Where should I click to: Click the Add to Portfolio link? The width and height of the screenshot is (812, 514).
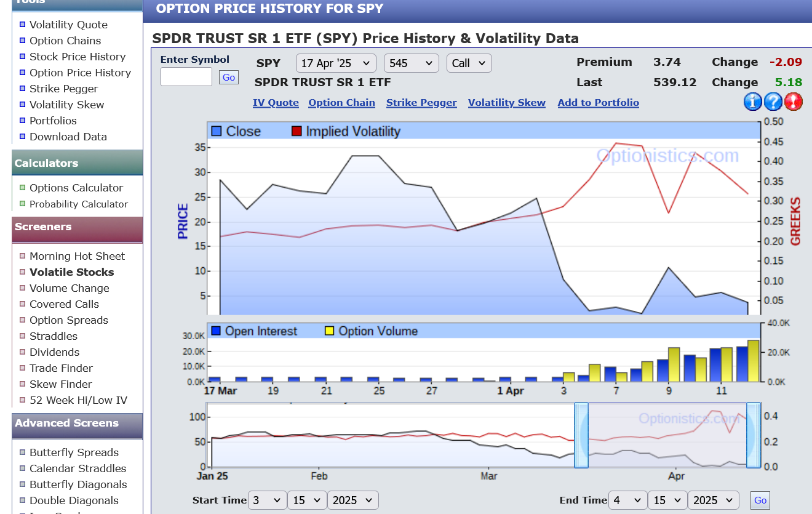pos(598,103)
